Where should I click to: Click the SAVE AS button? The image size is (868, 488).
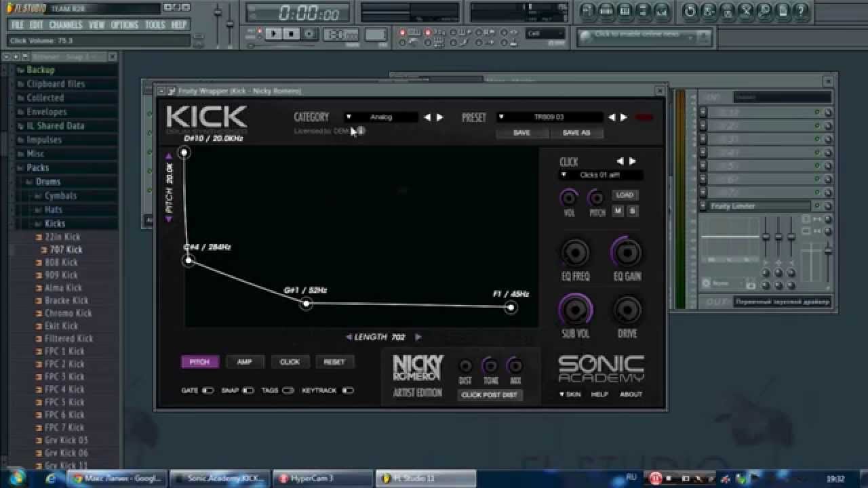[576, 133]
